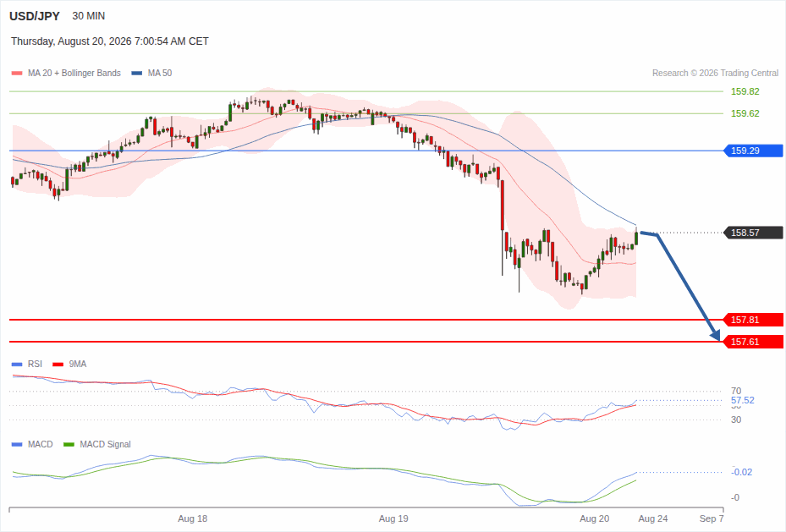Screen dimensions: 786x532
Task: Click the USD/JPY chart title
Action: point(34,16)
